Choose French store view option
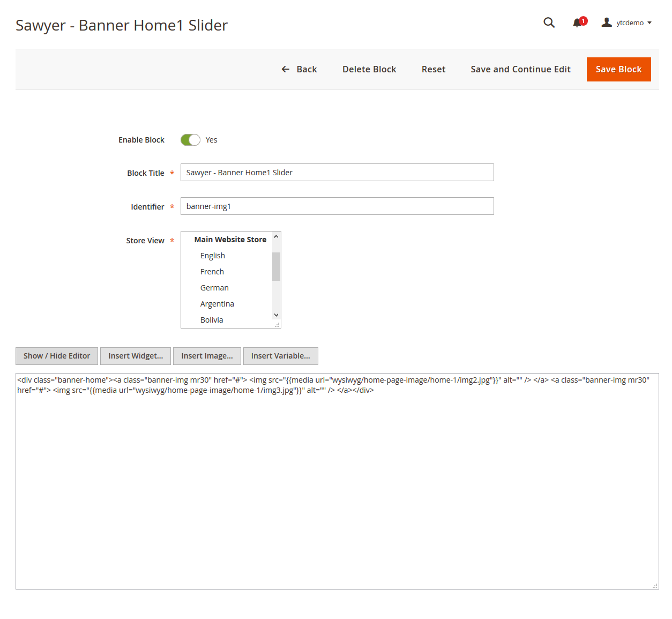The height and width of the screenshot is (619, 672). 212,272
